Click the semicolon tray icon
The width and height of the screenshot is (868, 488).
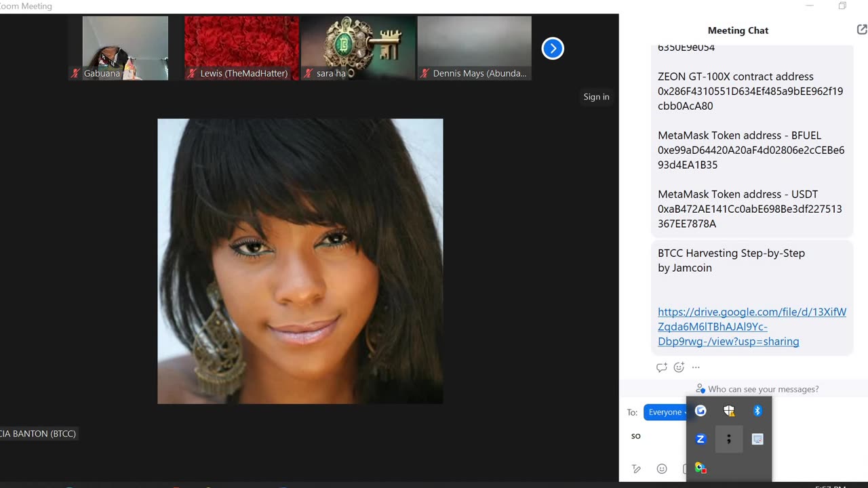[x=729, y=439]
